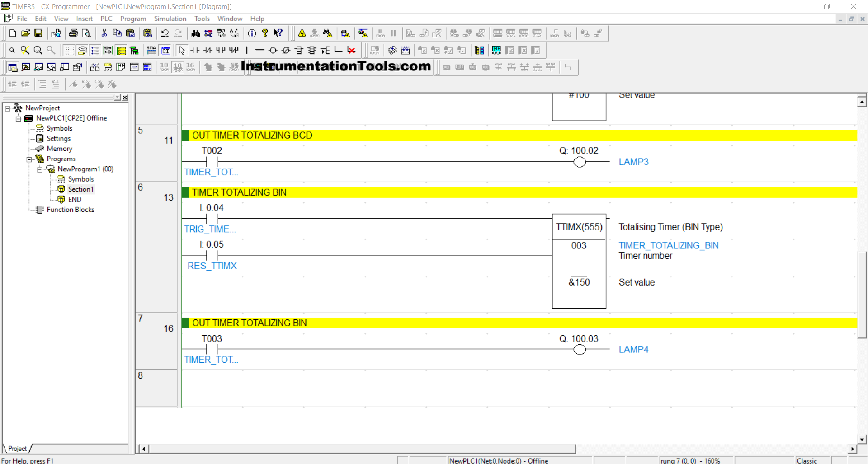Viewport: 868px width, 464px height.
Task: Open the PLC menu
Action: [x=106, y=19]
